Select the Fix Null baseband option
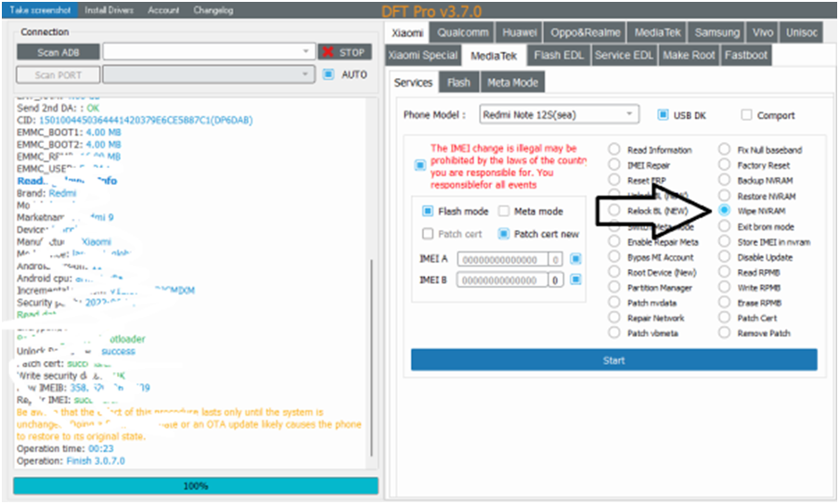Image resolution: width=839 pixels, height=504 pixels. (725, 149)
